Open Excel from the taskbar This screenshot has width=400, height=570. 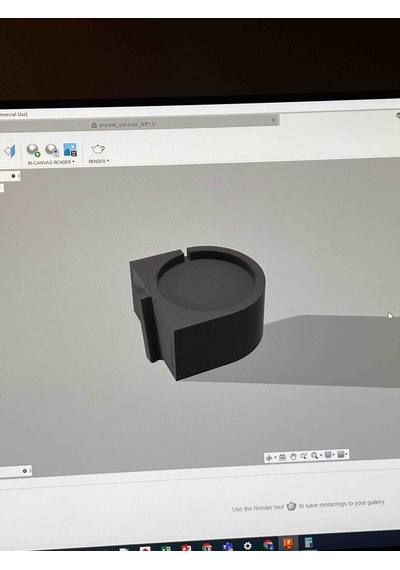click(166, 549)
